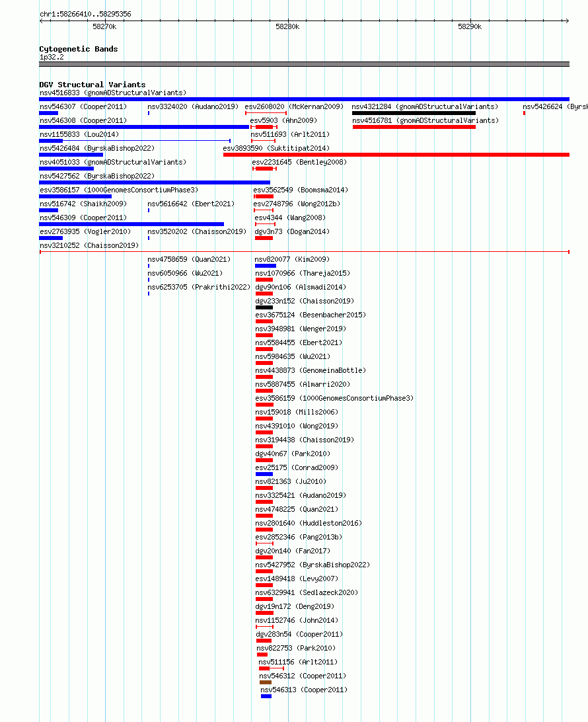Open nsv4321284 gnomAD variant label
The width and height of the screenshot is (588, 722).
click(x=425, y=106)
